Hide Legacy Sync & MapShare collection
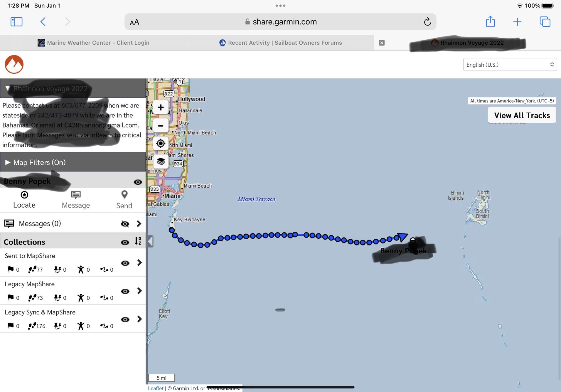 click(x=125, y=319)
